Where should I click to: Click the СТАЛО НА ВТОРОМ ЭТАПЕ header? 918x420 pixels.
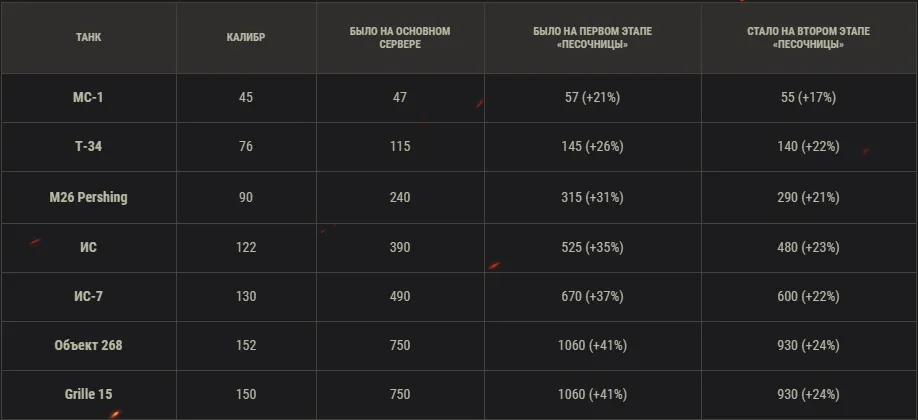coord(808,38)
